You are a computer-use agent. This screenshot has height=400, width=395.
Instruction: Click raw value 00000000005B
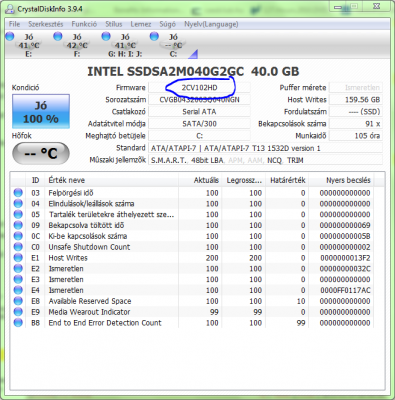[345, 236]
